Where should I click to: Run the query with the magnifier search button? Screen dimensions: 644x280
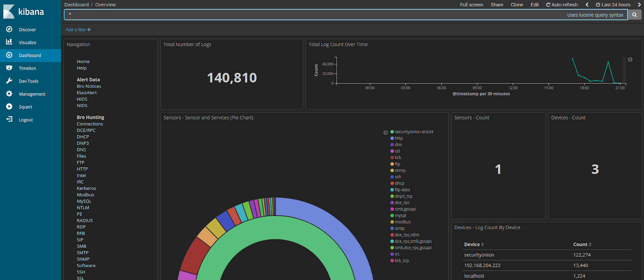click(x=634, y=15)
